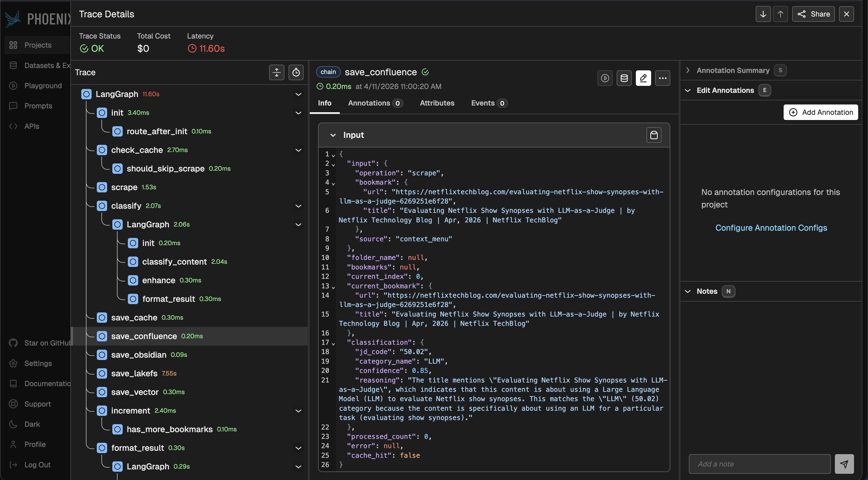The image size is (868, 480).
Task: Select the save_lakefs span
Action: pyautogui.click(x=134, y=373)
